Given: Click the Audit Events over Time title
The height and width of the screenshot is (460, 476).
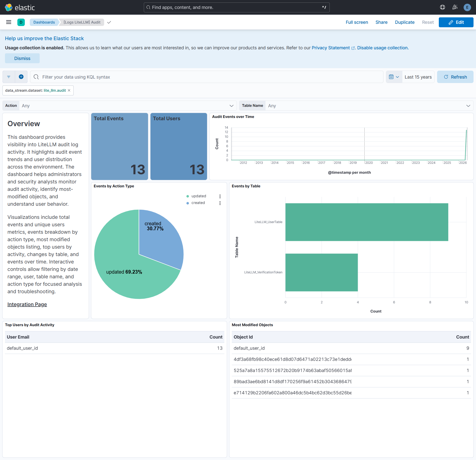Looking at the screenshot, I should coord(233,117).
